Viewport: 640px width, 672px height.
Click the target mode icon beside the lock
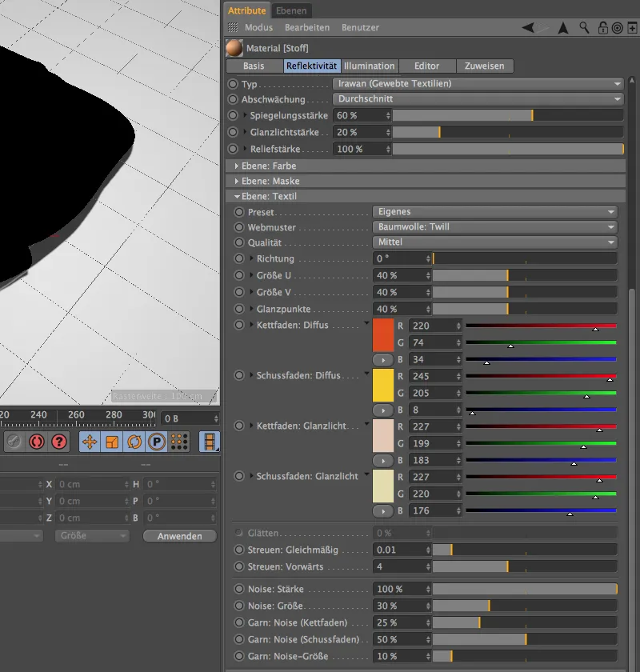tap(618, 28)
